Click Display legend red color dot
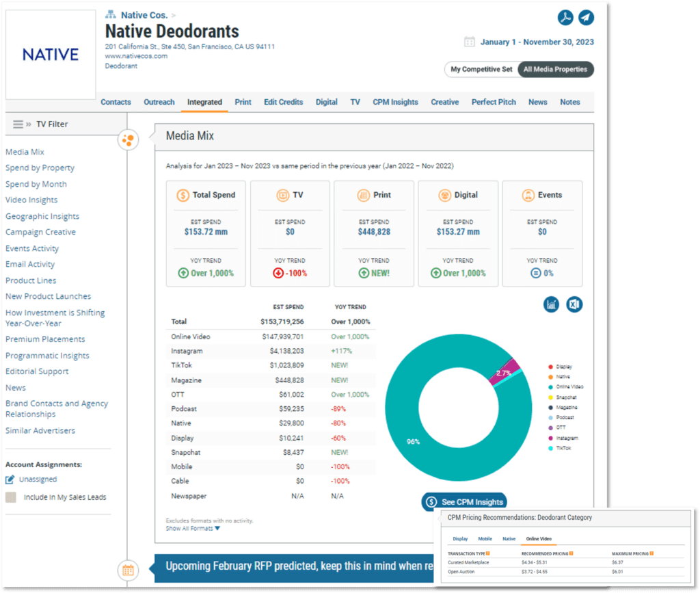The image size is (700, 593). [x=550, y=367]
